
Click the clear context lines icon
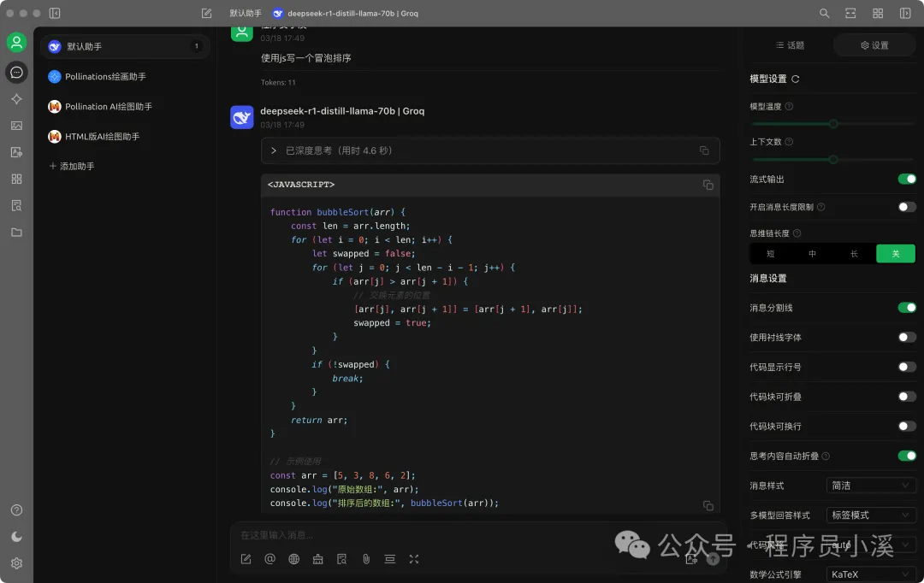click(390, 559)
